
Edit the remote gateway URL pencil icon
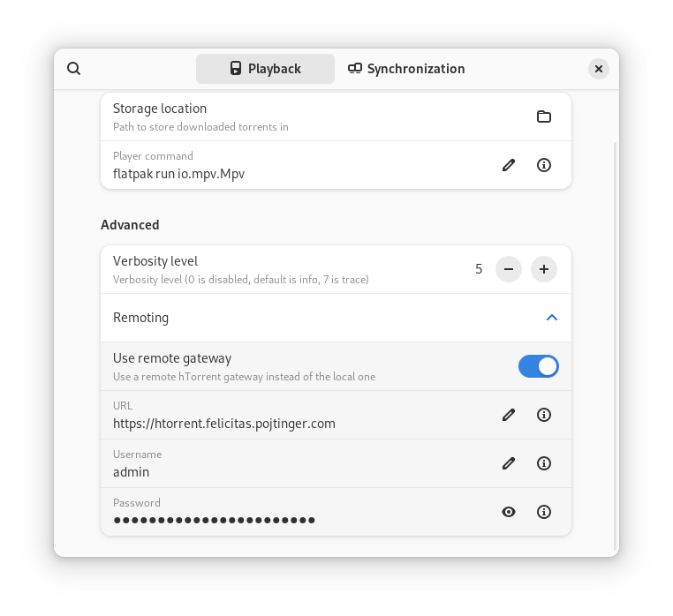click(x=509, y=415)
